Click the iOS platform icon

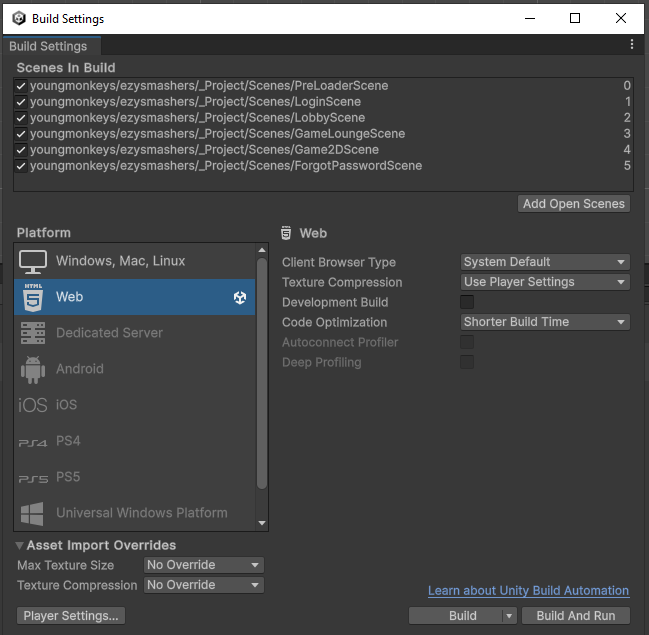click(33, 405)
